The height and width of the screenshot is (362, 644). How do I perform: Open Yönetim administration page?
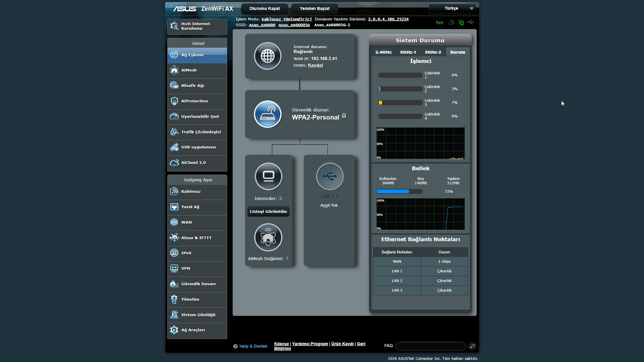coord(197,299)
